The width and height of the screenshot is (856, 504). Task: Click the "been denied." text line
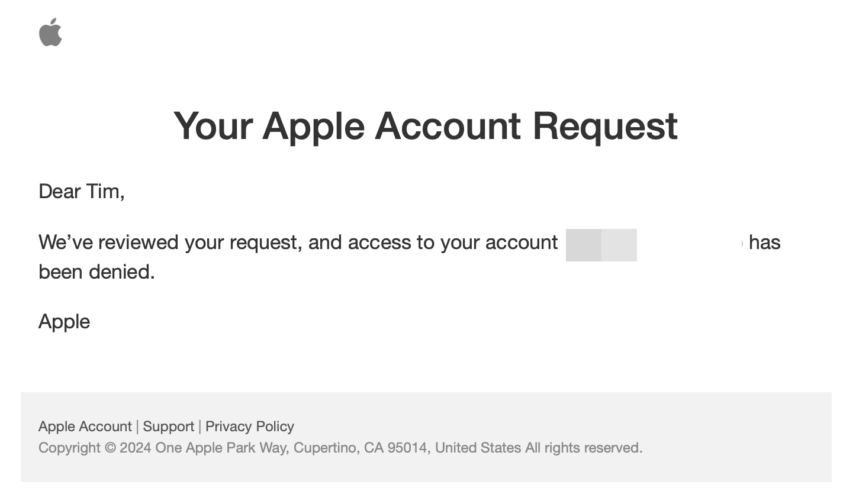tap(96, 272)
